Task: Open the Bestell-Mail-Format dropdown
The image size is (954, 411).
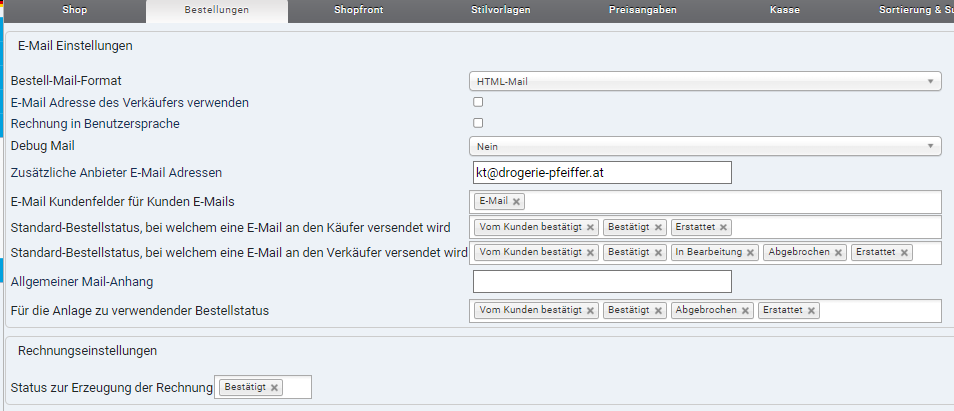Action: click(x=705, y=81)
